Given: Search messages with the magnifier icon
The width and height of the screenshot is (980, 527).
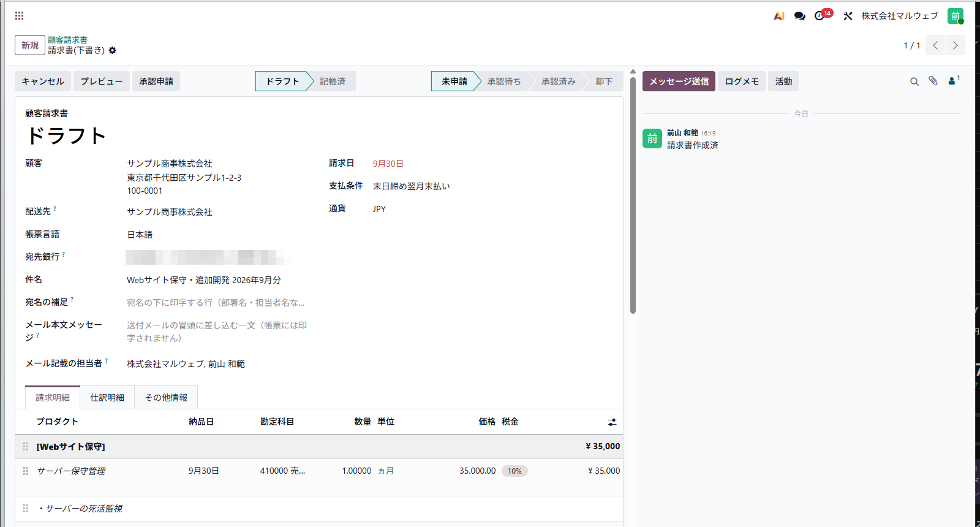Looking at the screenshot, I should pyautogui.click(x=914, y=82).
